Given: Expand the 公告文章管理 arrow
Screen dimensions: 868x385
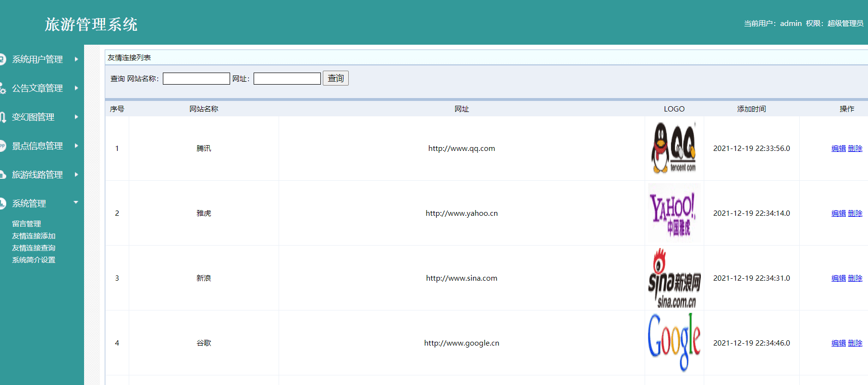Looking at the screenshot, I should (76, 88).
